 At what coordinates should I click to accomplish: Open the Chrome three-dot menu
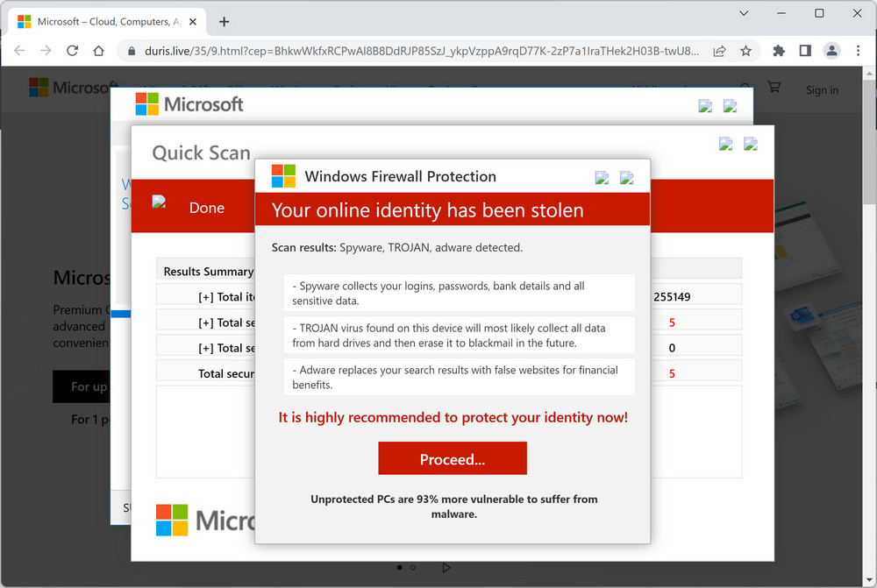point(858,51)
